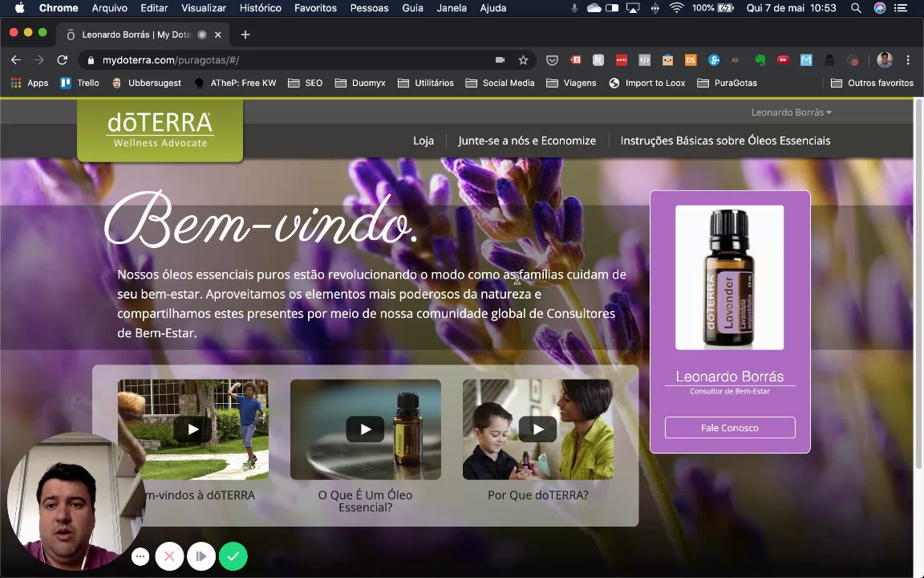Open the Bluetooth status icon

coord(655,8)
